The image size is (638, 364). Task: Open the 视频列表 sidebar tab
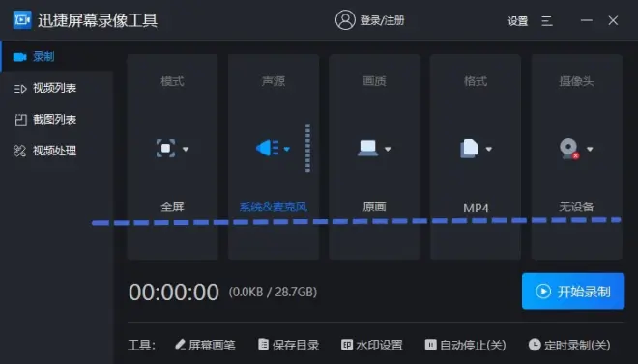[x=57, y=88]
